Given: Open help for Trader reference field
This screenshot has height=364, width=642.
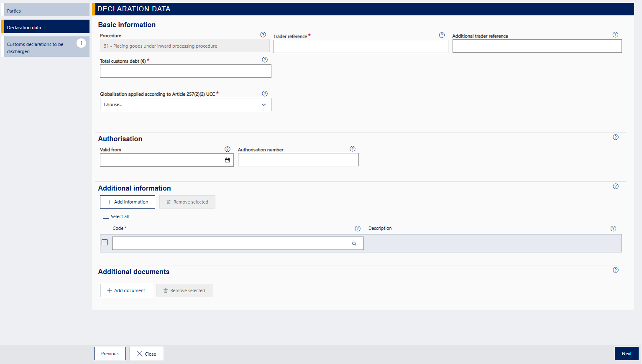Looking at the screenshot, I should [442, 35].
